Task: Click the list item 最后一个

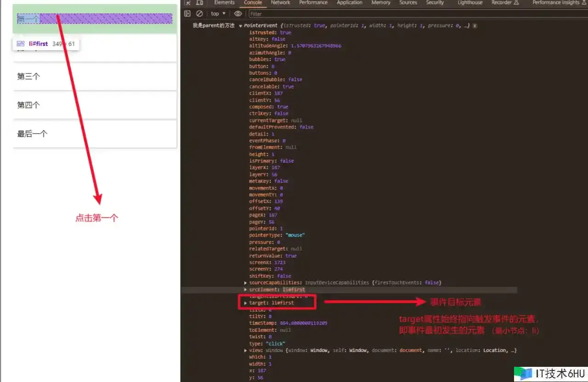Action: [x=95, y=134]
